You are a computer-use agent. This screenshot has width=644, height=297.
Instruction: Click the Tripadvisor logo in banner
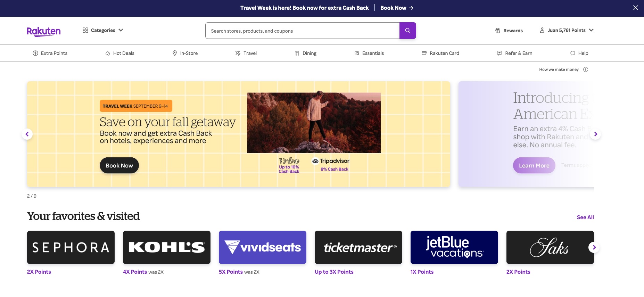point(331,161)
